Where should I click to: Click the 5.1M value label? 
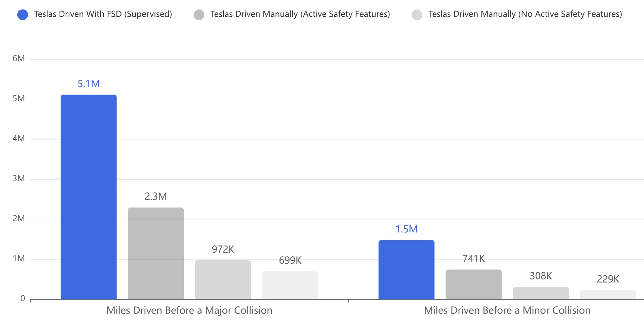coord(89,84)
